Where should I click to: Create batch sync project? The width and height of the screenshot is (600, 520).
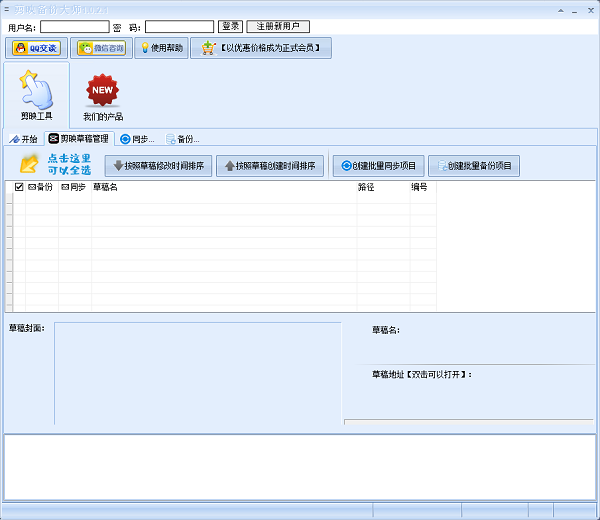(378, 166)
